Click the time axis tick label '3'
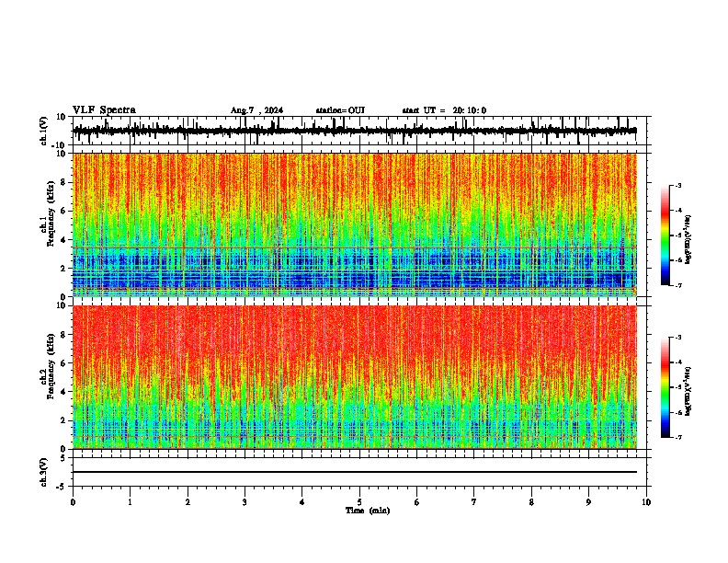 [245, 502]
